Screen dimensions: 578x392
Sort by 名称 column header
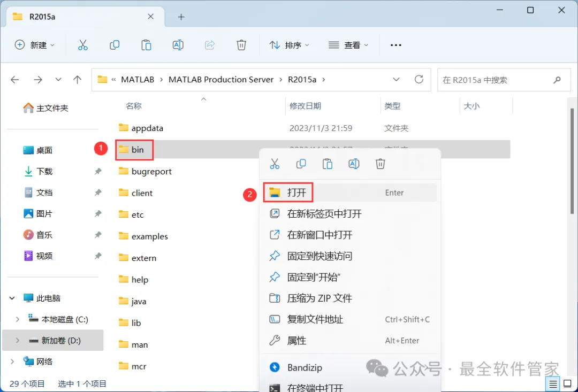pyautogui.click(x=133, y=106)
